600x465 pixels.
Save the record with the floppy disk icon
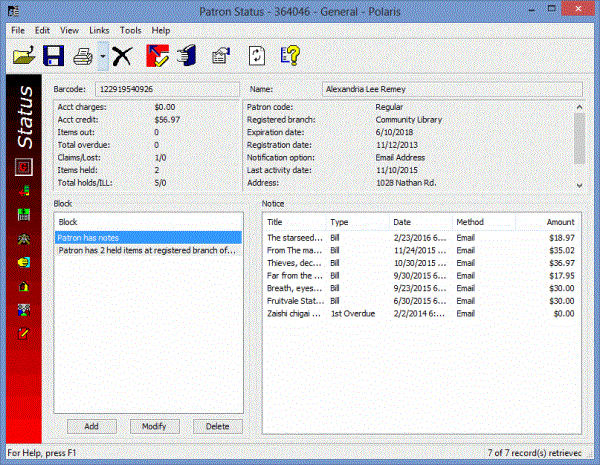(54, 56)
